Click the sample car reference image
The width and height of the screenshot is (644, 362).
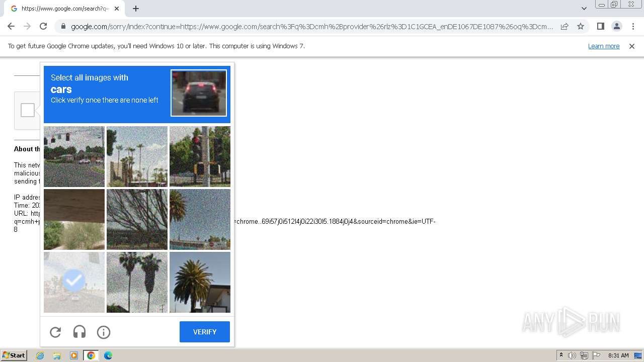coord(199,93)
